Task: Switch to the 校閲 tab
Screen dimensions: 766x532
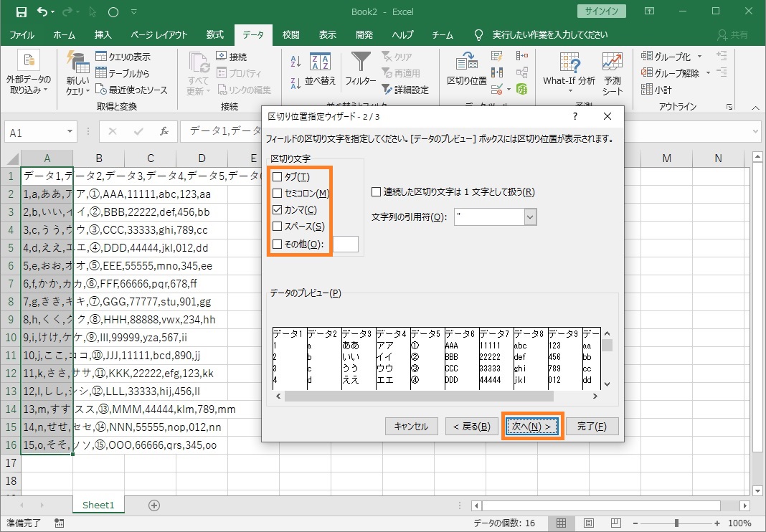Action: point(290,34)
